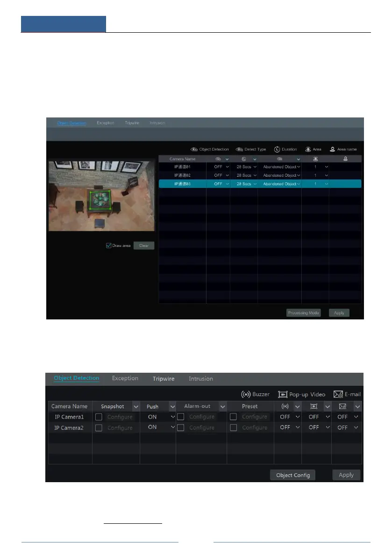The height and width of the screenshot is (557, 392).
Task: Click siren icon in the table header
Action: (315, 159)
